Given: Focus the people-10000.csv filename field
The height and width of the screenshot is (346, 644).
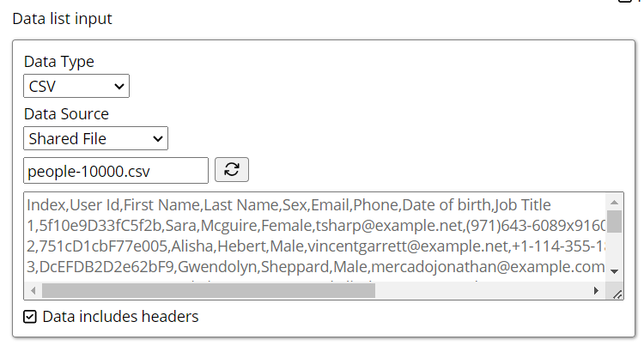Looking at the screenshot, I should 116,170.
